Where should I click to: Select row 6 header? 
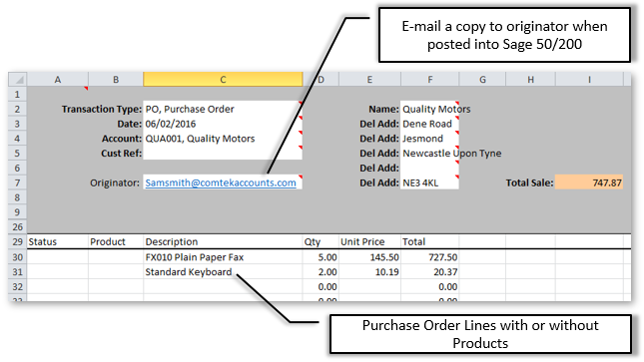pyautogui.click(x=18, y=168)
